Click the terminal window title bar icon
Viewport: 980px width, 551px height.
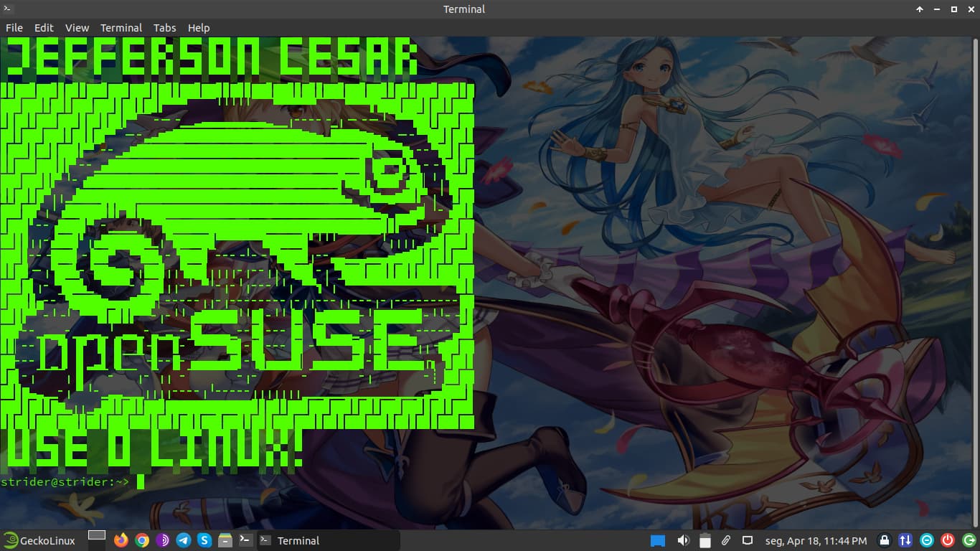8,9
